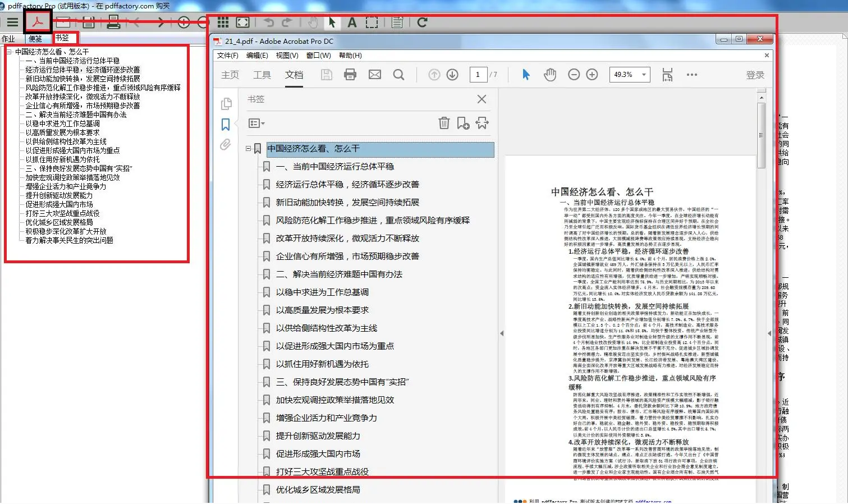This screenshot has height=504, width=848.
Task: Click the Acrobat fit page width icon
Action: coord(667,75)
